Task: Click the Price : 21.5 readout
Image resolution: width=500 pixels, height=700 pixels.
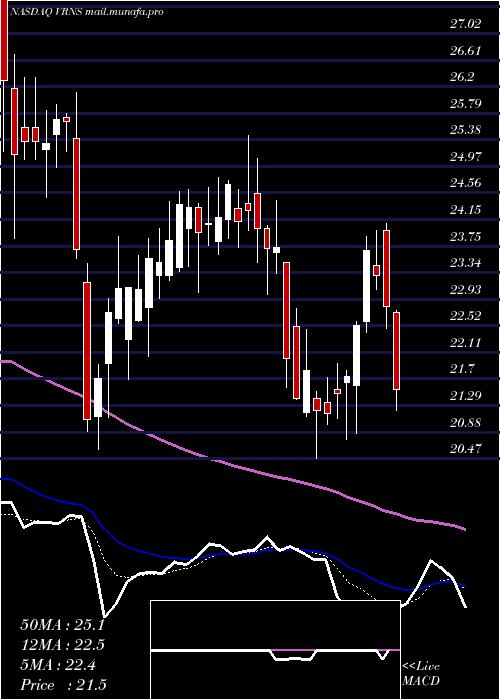Action: tap(63, 685)
